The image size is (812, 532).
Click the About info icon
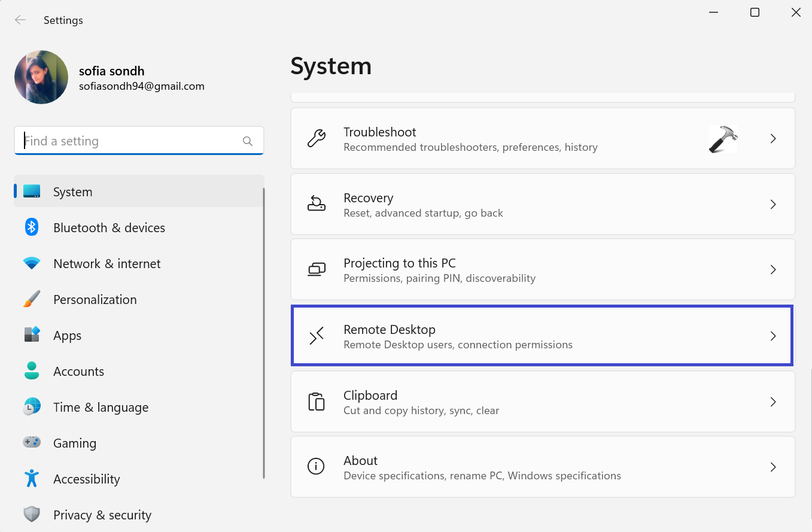tap(316, 467)
